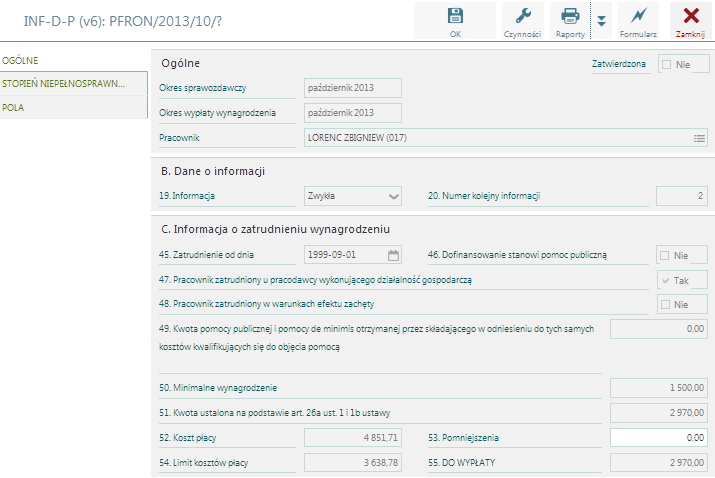Click the Okres wypłaty wynagrodzenia field
715x478 pixels.
tap(352, 113)
